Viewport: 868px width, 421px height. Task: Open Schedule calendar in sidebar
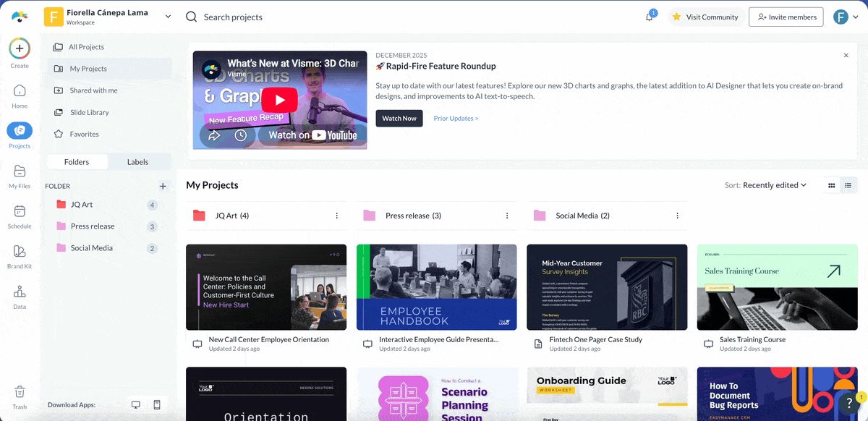pyautogui.click(x=20, y=216)
